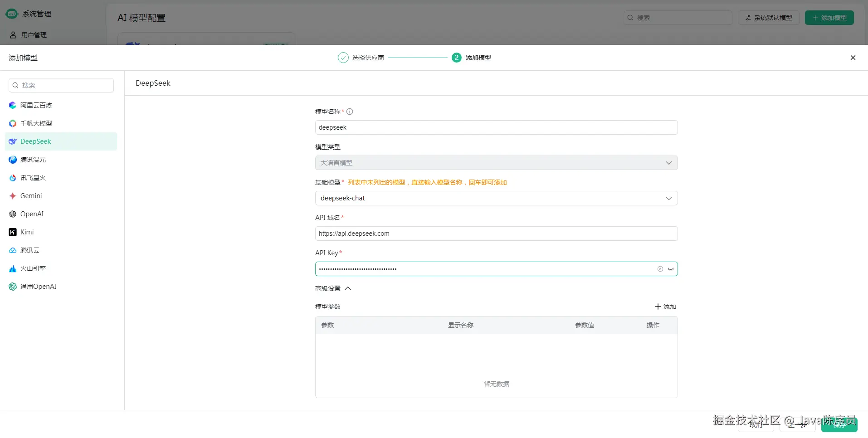Click the green 添加模型 button in the background
Image resolution: width=868 pixels, height=438 pixels.
tap(829, 18)
